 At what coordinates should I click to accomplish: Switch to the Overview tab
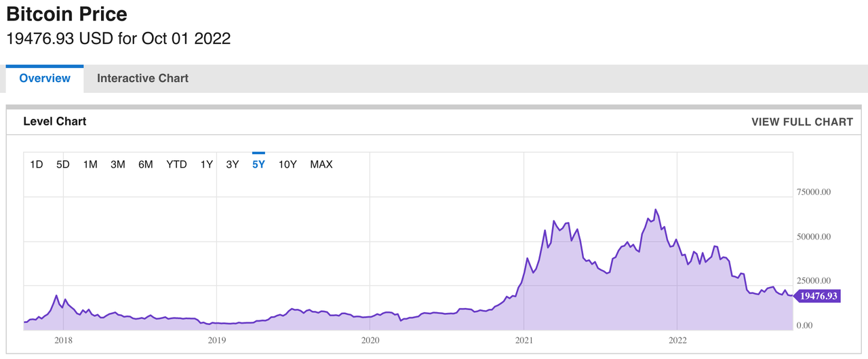click(x=45, y=79)
